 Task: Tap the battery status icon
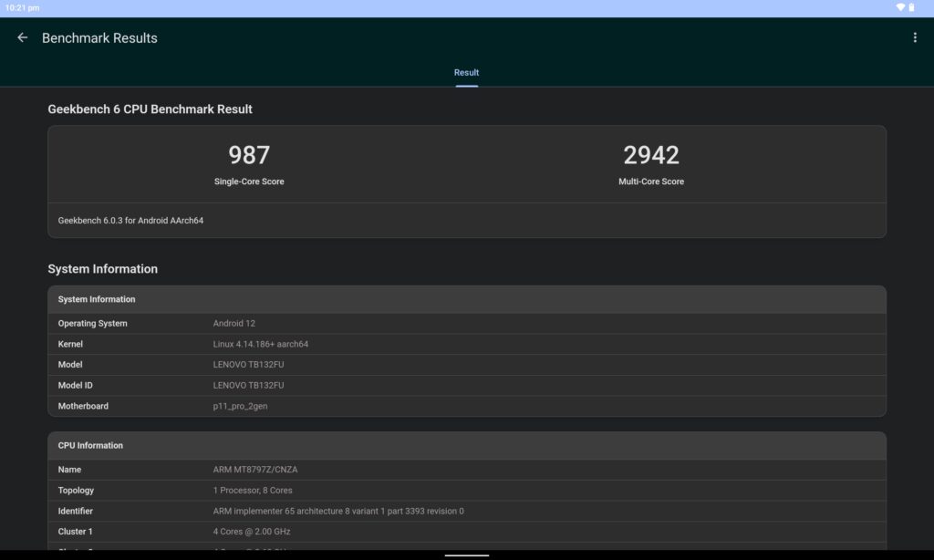[911, 7]
